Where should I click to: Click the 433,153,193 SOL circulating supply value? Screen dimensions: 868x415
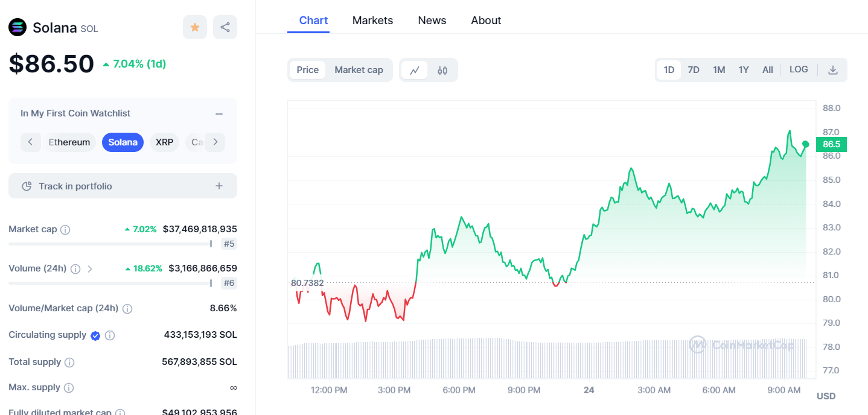(200, 335)
